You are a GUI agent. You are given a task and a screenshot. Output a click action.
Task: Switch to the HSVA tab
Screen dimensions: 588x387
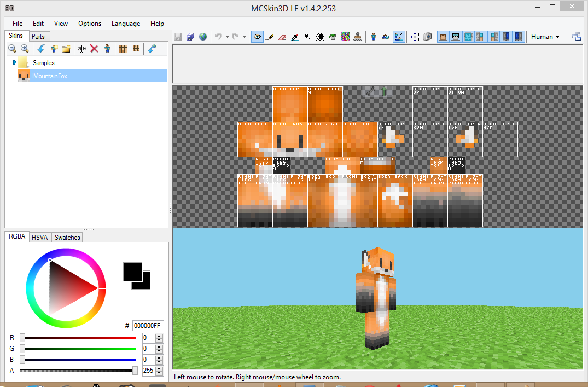coord(40,238)
